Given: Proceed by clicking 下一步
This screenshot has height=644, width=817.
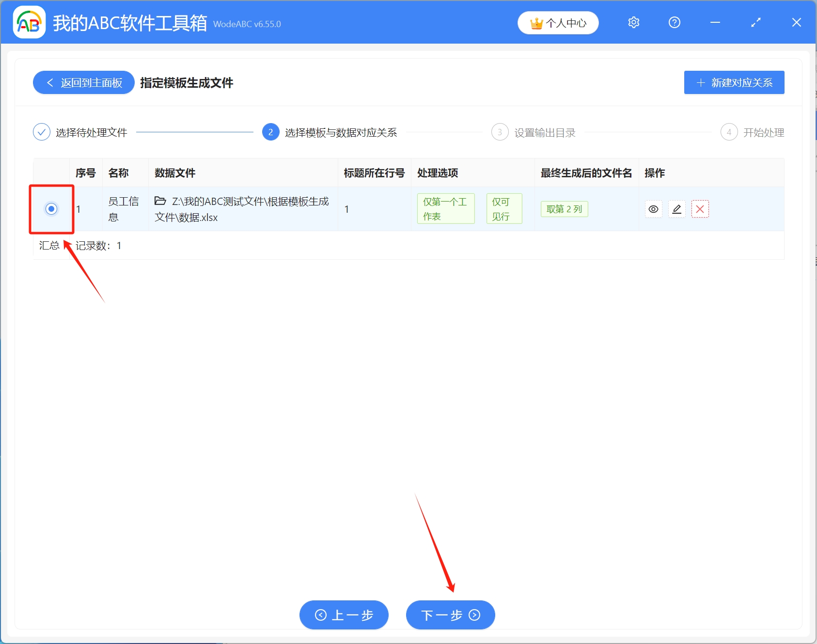Looking at the screenshot, I should pos(450,614).
